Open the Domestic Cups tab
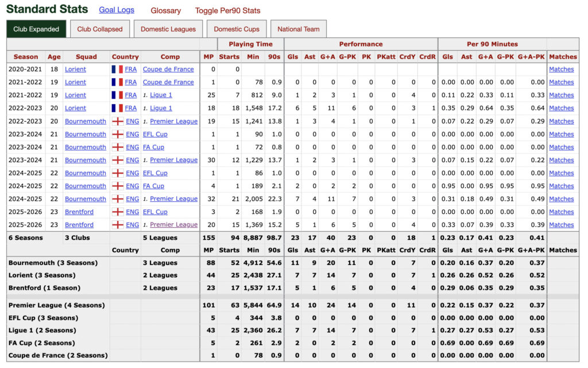588x368 pixels. coord(238,28)
